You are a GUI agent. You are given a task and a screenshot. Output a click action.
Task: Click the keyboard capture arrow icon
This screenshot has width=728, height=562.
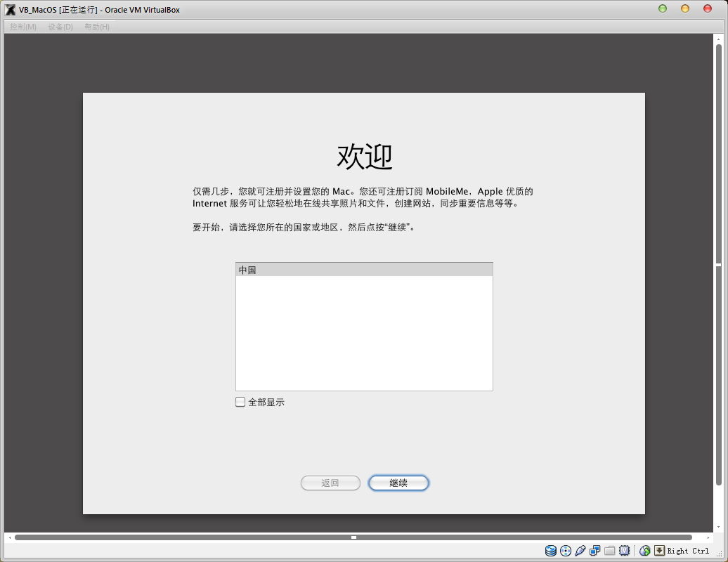(659, 551)
